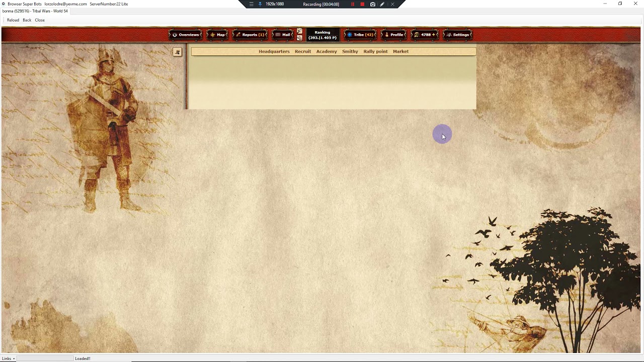
Task: Pause the screen recording
Action: tap(353, 4)
